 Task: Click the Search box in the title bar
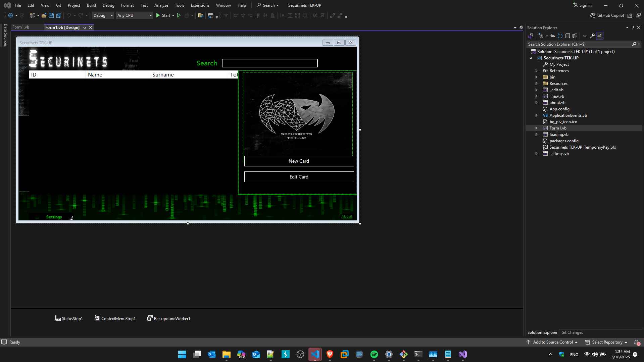268,5
